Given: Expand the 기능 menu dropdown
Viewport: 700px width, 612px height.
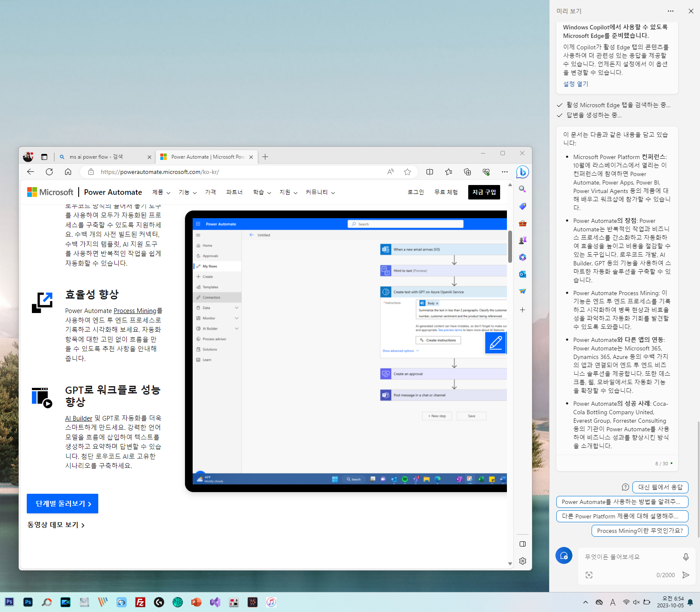Looking at the screenshot, I should (x=188, y=192).
